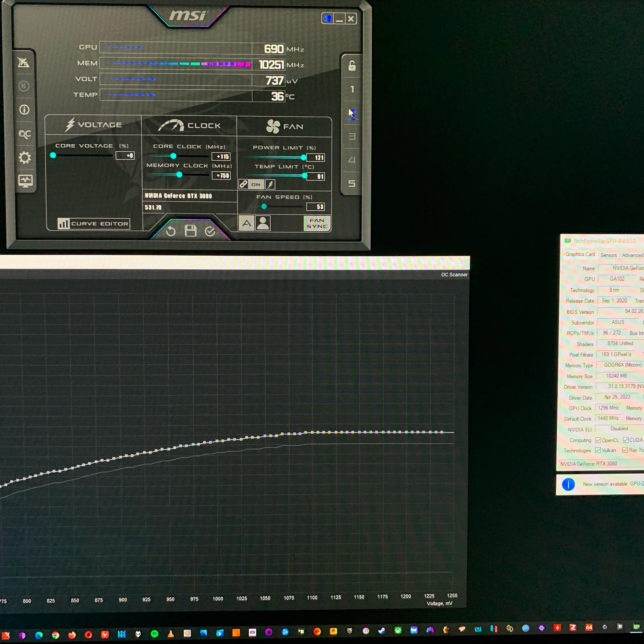Open Firefox from the taskbar
Screen dimensions: 644x644
pos(72,635)
